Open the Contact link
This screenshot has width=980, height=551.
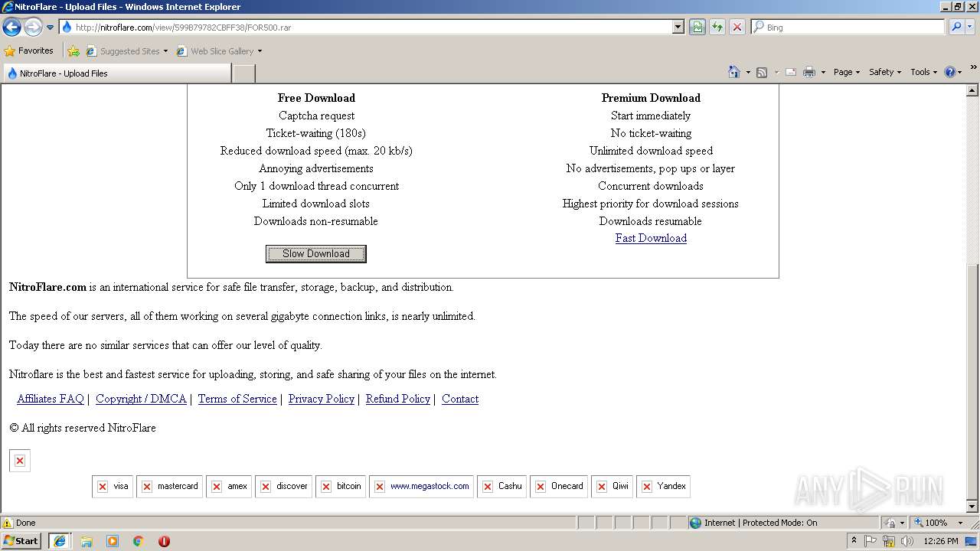(x=460, y=399)
